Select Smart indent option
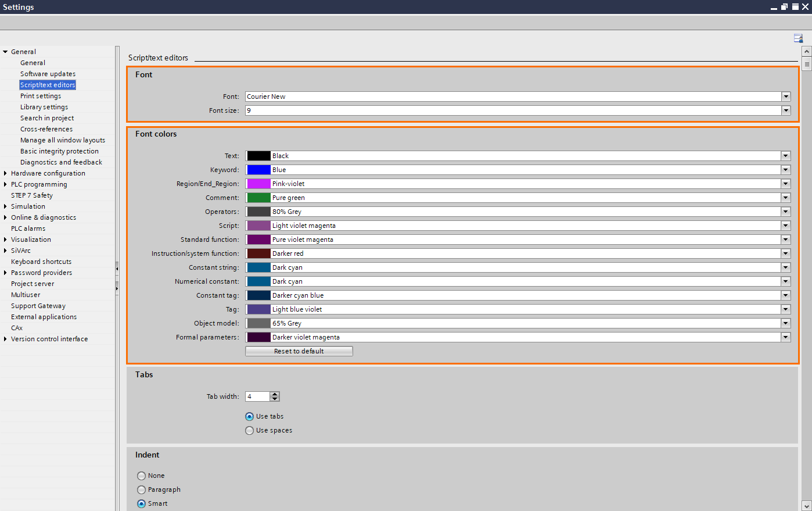The width and height of the screenshot is (812, 511). coord(141,503)
